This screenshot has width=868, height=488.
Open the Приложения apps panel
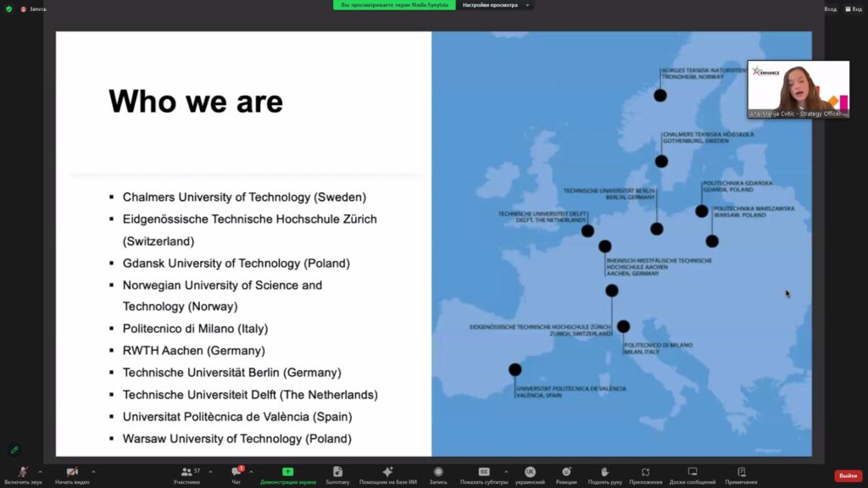[x=645, y=473]
